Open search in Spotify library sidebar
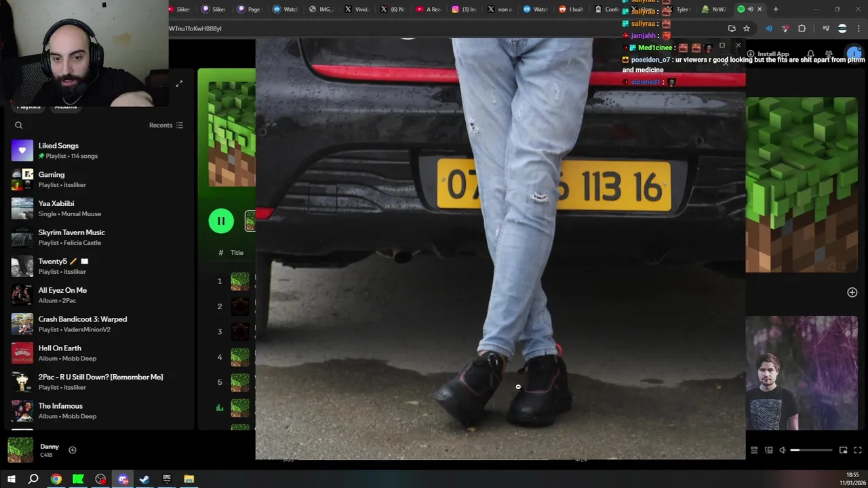 (19, 125)
